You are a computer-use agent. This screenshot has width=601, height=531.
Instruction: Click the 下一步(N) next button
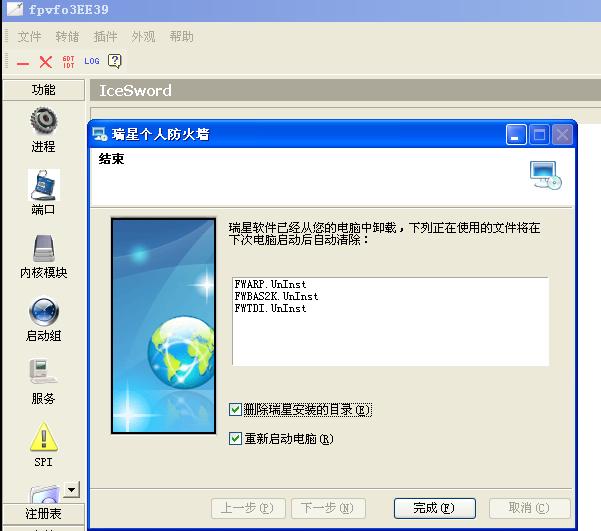(x=328, y=508)
